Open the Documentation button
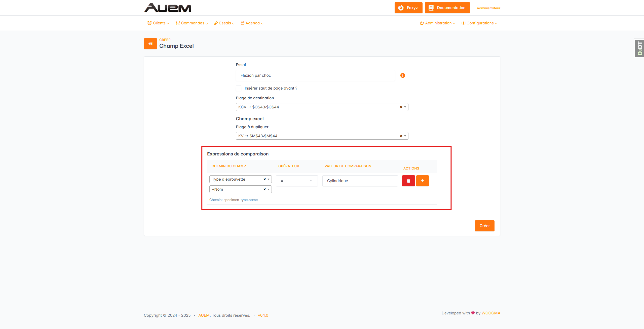The image size is (644, 329). point(447,8)
